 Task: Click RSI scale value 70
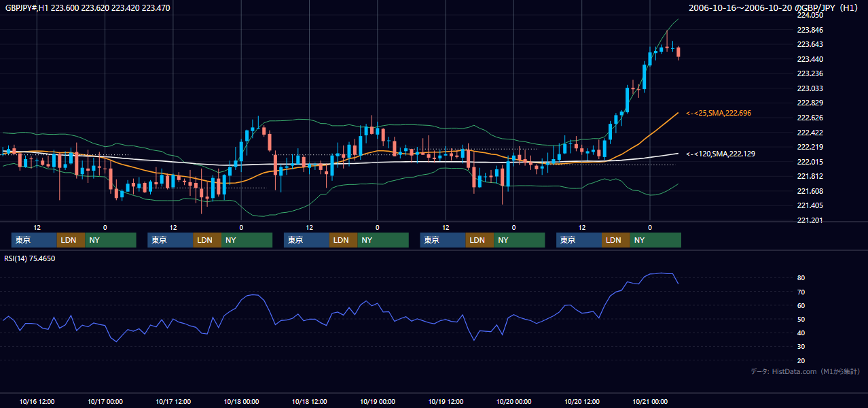click(x=801, y=292)
